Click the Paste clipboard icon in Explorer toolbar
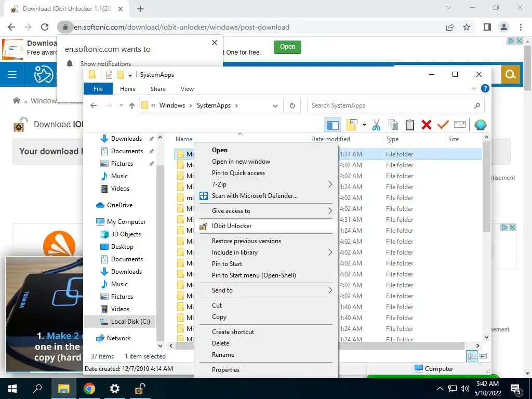This screenshot has height=399, width=532. point(410,125)
